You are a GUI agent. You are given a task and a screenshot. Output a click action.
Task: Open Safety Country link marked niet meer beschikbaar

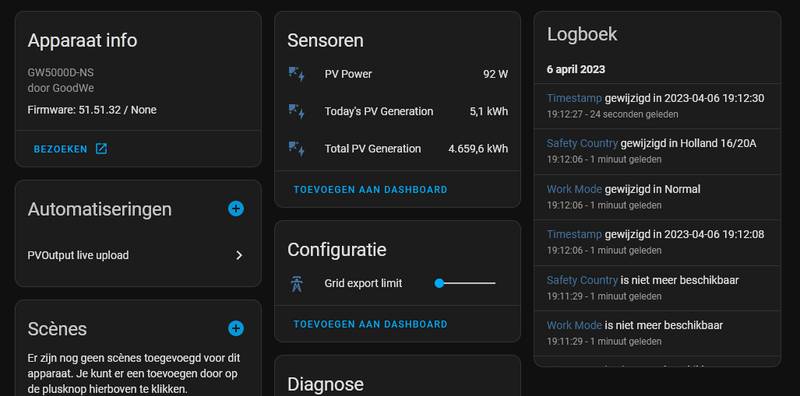(x=582, y=280)
